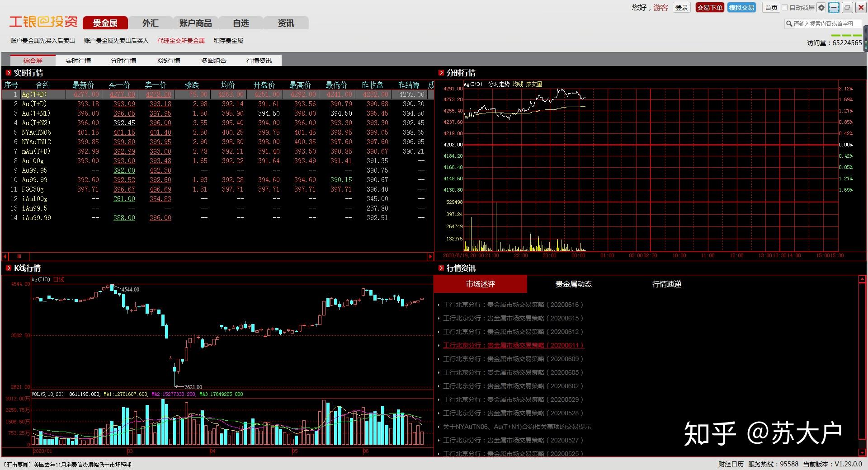
Task: Open the 财经日历 link in status bar
Action: click(731, 464)
